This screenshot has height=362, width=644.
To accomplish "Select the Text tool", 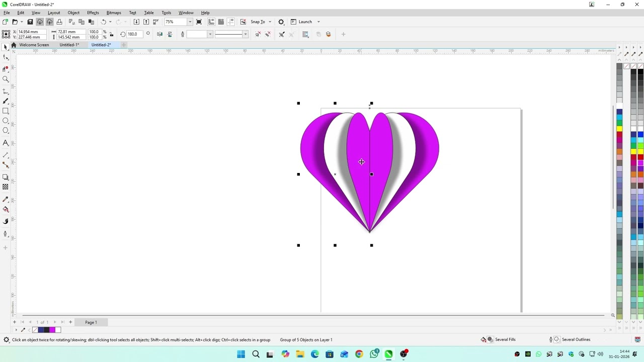I will (x=6, y=143).
